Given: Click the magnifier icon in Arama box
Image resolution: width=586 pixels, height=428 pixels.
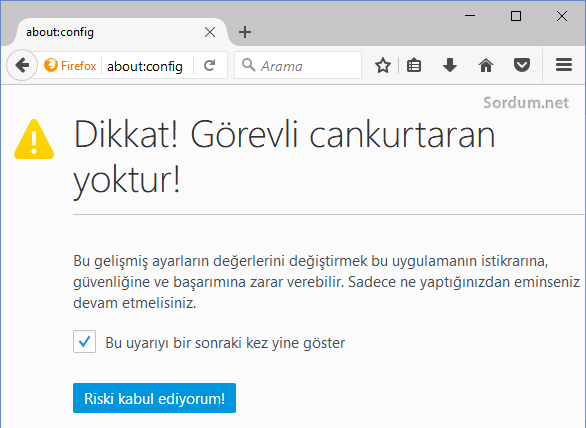Looking at the screenshot, I should click(248, 65).
